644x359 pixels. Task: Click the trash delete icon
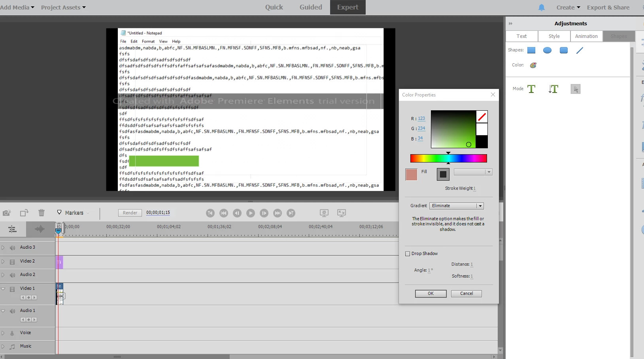point(42,213)
